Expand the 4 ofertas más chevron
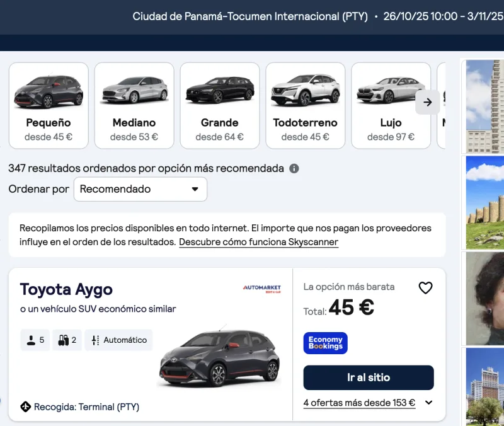This screenshot has height=426, width=504. [429, 403]
